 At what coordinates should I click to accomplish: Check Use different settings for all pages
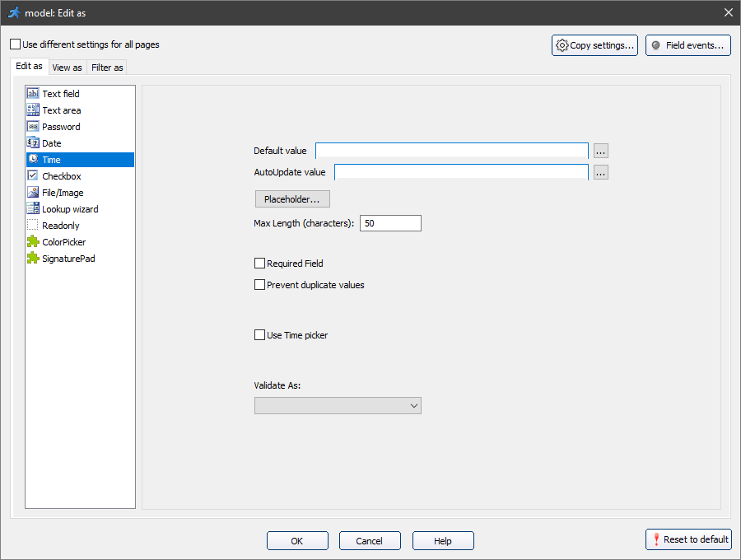tap(16, 44)
